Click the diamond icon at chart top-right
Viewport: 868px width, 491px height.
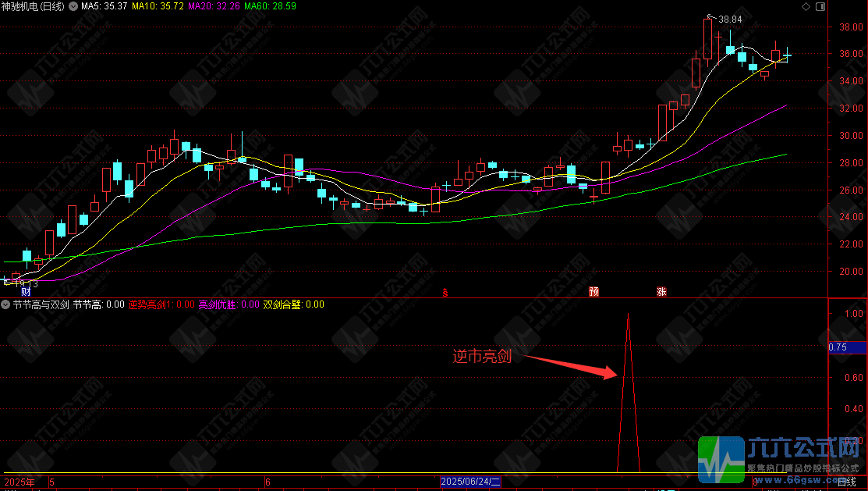[x=806, y=7]
